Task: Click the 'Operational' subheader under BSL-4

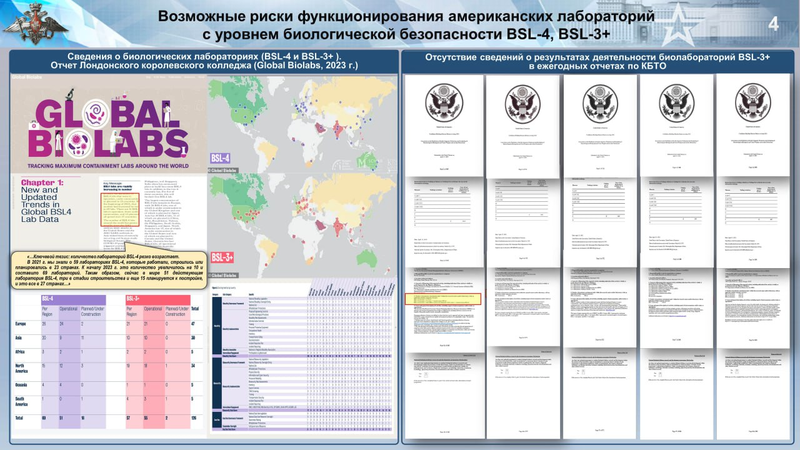Action: point(68,309)
